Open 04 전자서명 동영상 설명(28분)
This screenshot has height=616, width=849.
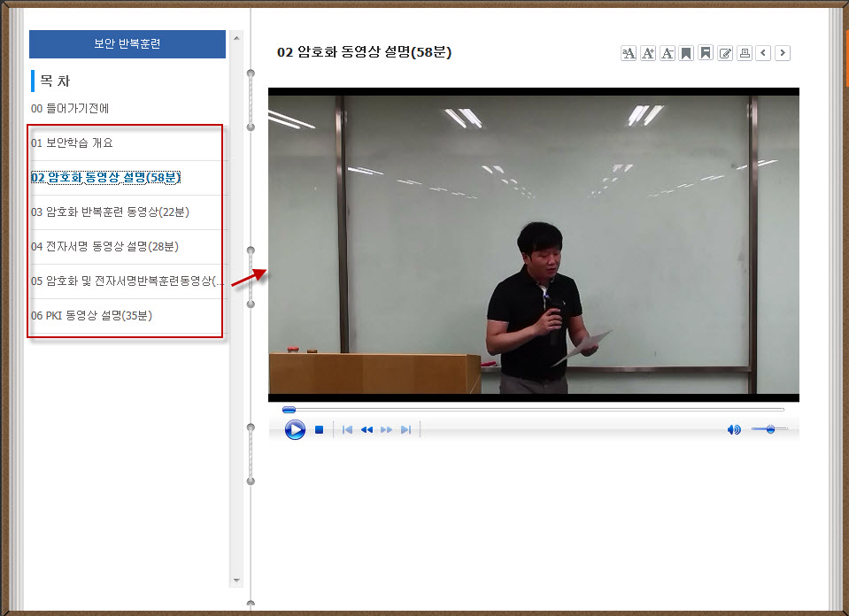click(x=104, y=247)
